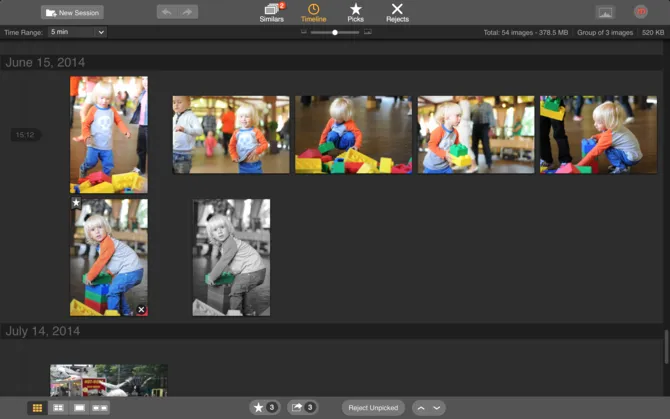Viewport: 670px width, 419px height.
Task: Toggle the histogram panel icon
Action: point(605,12)
